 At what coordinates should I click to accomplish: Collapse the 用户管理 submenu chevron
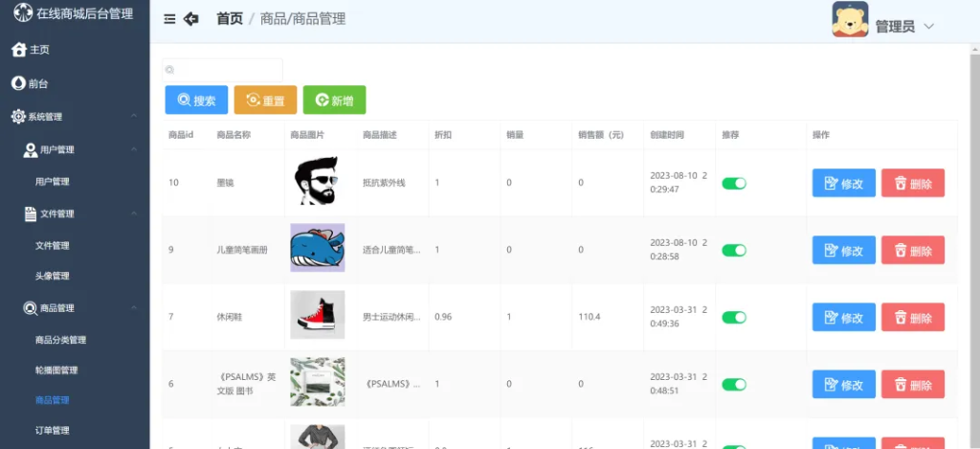click(x=134, y=150)
